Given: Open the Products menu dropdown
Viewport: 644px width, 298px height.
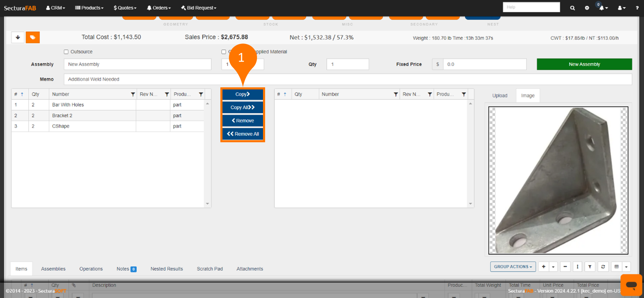Looking at the screenshot, I should (89, 8).
